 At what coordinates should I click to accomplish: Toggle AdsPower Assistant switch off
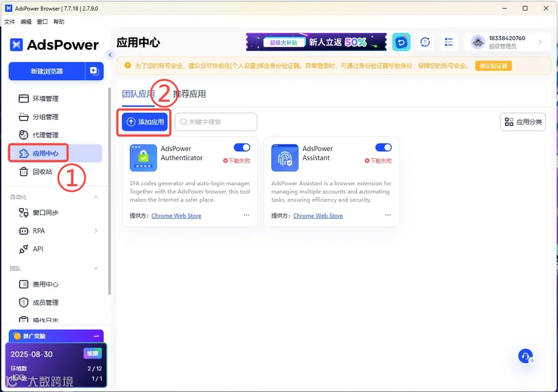pyautogui.click(x=383, y=147)
